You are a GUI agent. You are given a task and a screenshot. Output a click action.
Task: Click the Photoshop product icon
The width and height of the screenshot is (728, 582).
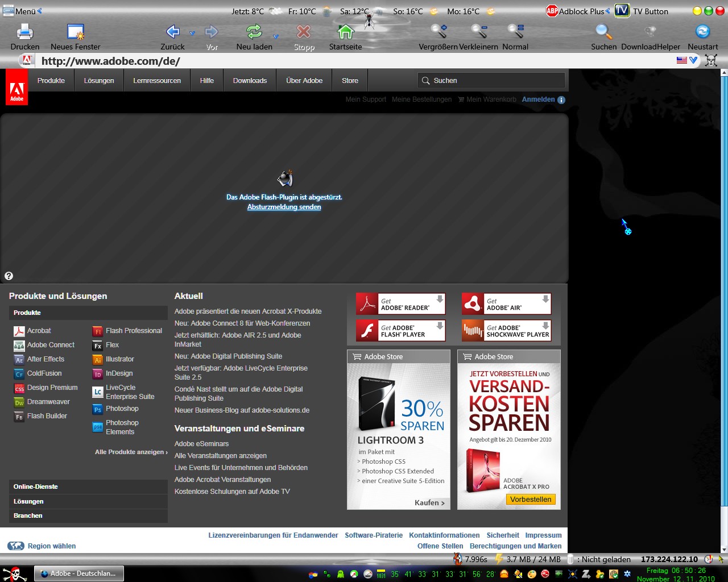click(98, 409)
